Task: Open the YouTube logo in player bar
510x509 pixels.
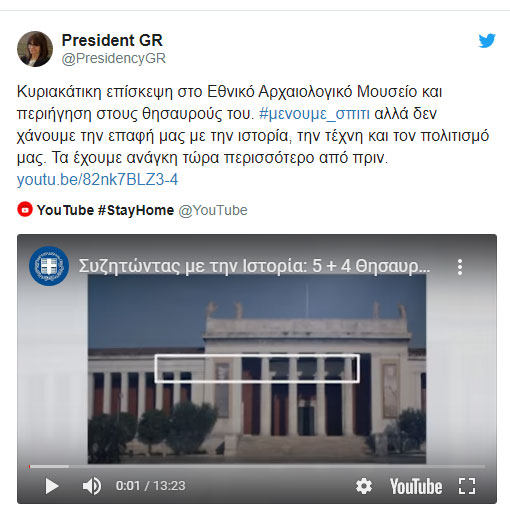Action: [416, 486]
